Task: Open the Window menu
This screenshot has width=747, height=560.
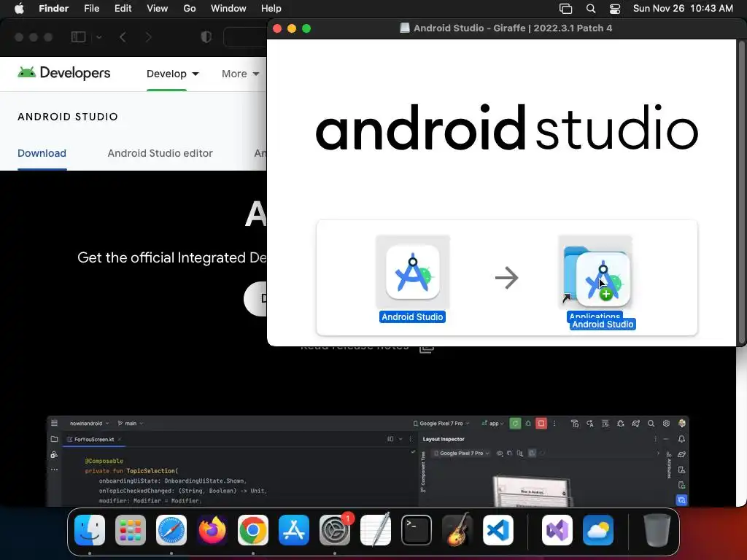Action: point(228,9)
